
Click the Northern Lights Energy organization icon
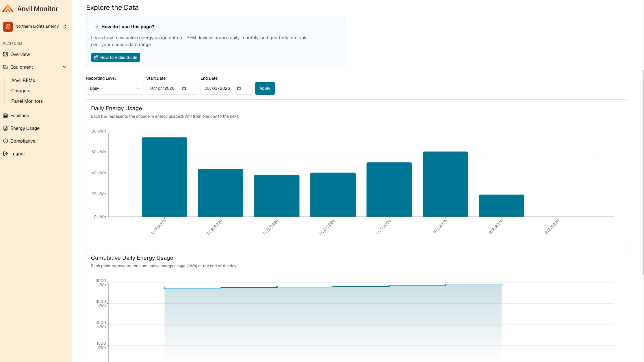(x=8, y=27)
